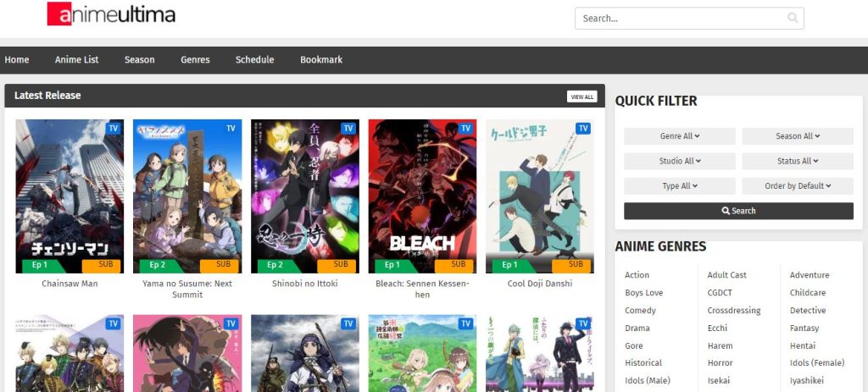Open the Anime List menu item
The image size is (868, 392).
[x=76, y=60]
